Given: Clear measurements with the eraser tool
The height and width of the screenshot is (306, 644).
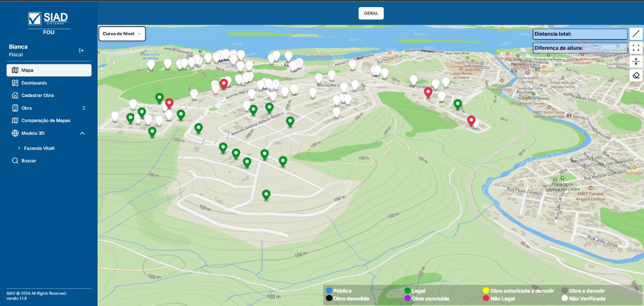Looking at the screenshot, I should pos(636,75).
